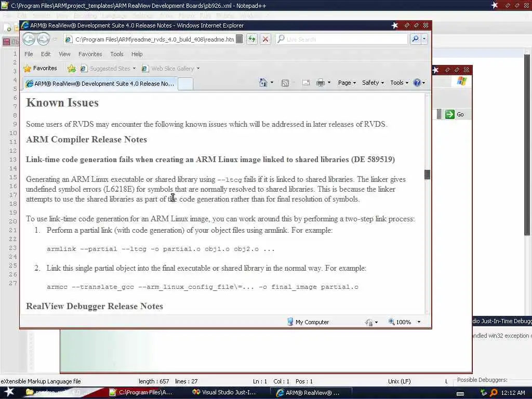532x399 pixels.
Task: Open a new blank tab
Action: coord(185,84)
